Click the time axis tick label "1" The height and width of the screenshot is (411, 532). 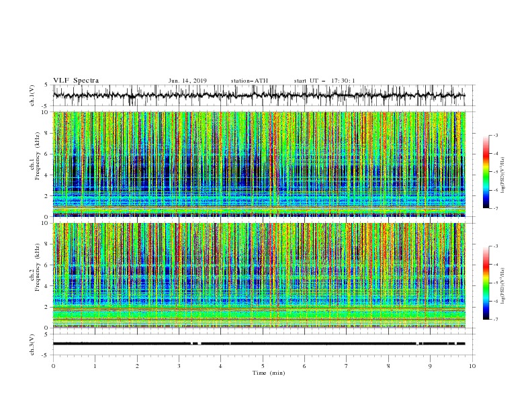tap(95, 366)
